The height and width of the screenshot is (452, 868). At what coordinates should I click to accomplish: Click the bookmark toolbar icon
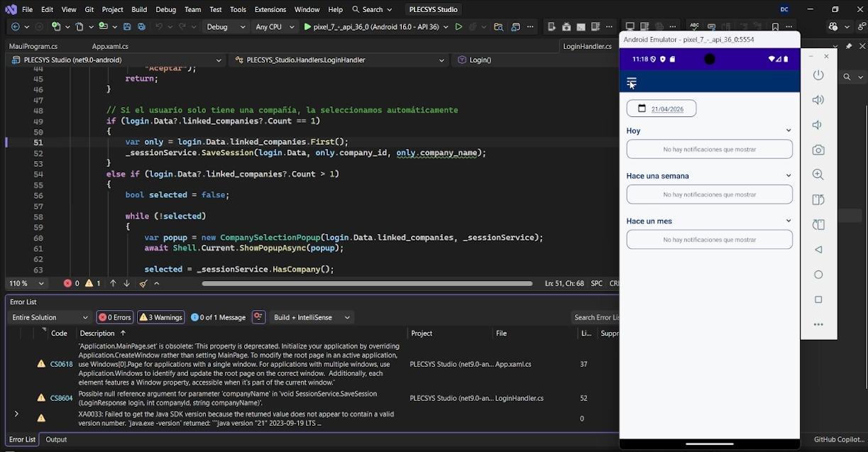point(776,27)
